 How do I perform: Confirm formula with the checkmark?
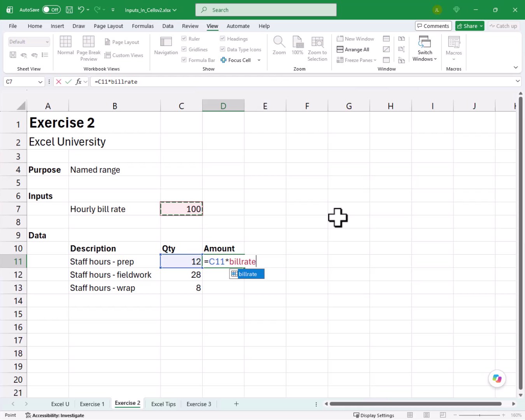click(x=68, y=82)
